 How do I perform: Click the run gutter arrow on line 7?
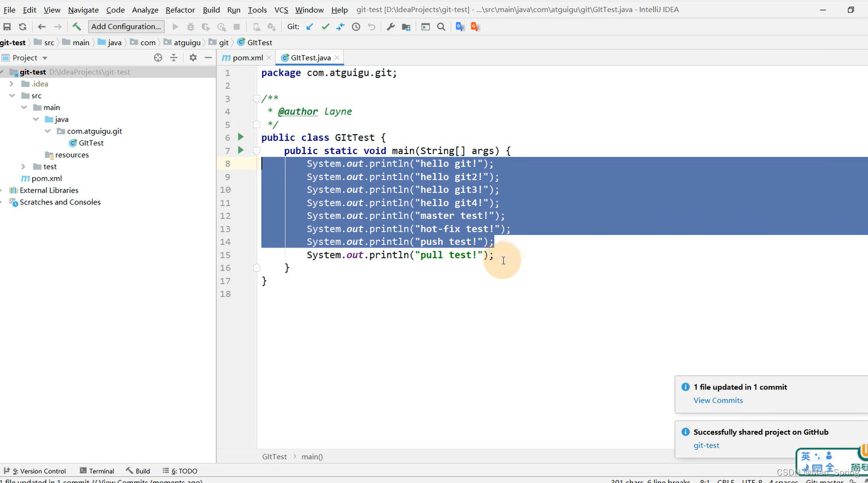tap(241, 150)
